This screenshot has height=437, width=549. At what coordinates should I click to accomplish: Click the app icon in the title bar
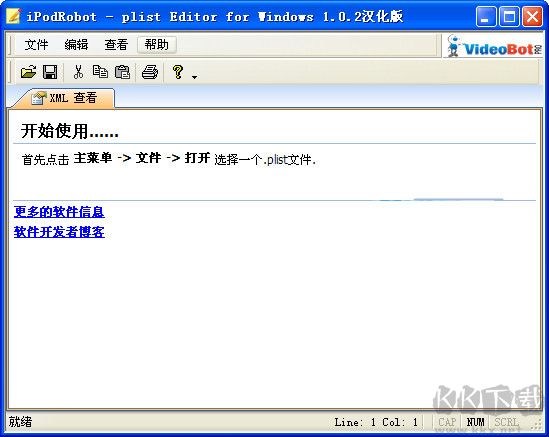point(13,16)
